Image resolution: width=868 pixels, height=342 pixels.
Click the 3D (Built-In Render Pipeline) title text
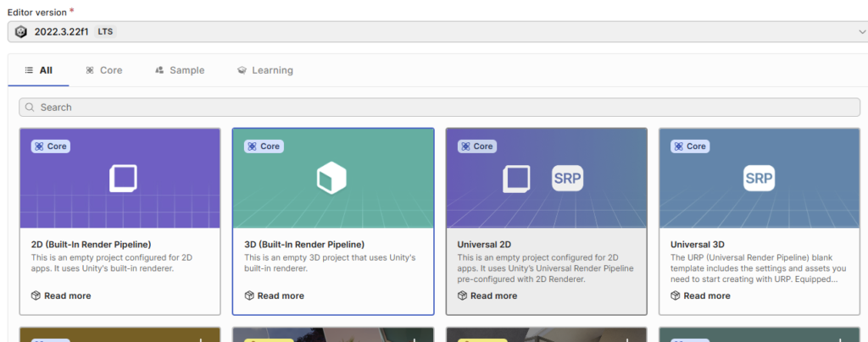pyautogui.click(x=304, y=244)
